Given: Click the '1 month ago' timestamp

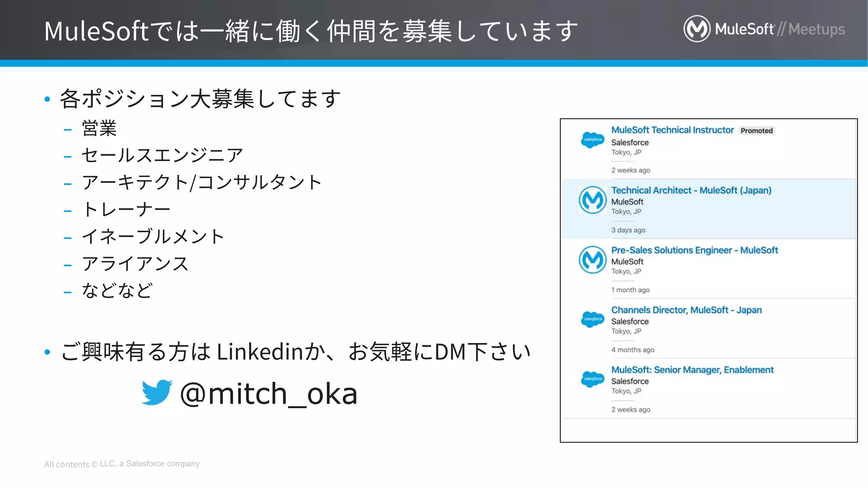Looking at the screenshot, I should [630, 290].
